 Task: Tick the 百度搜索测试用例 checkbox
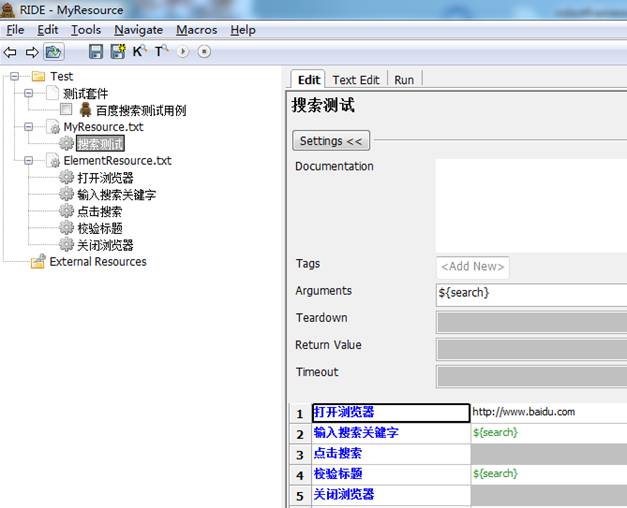(66, 109)
